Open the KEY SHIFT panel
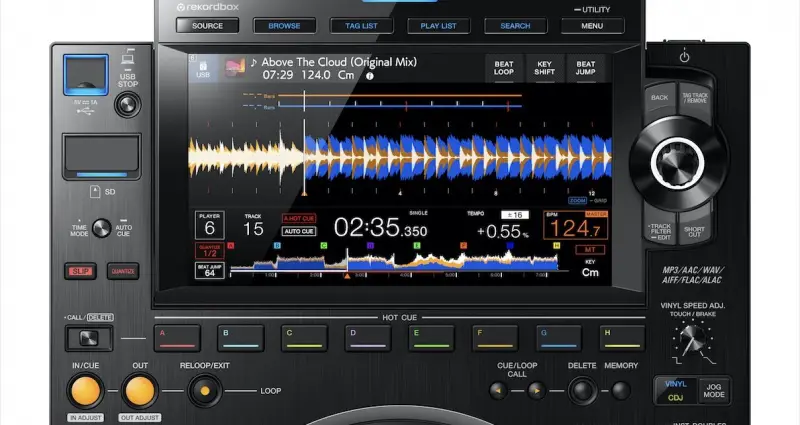 pos(545,68)
